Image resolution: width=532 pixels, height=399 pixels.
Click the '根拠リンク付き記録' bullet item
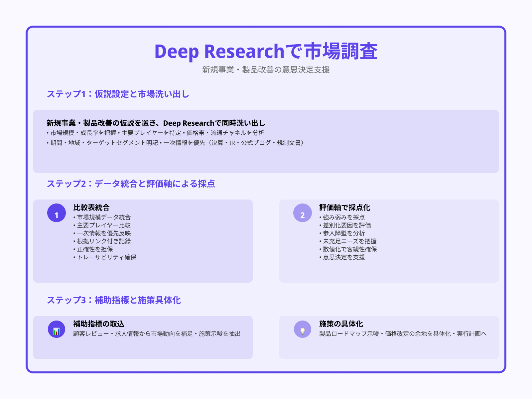tap(104, 241)
